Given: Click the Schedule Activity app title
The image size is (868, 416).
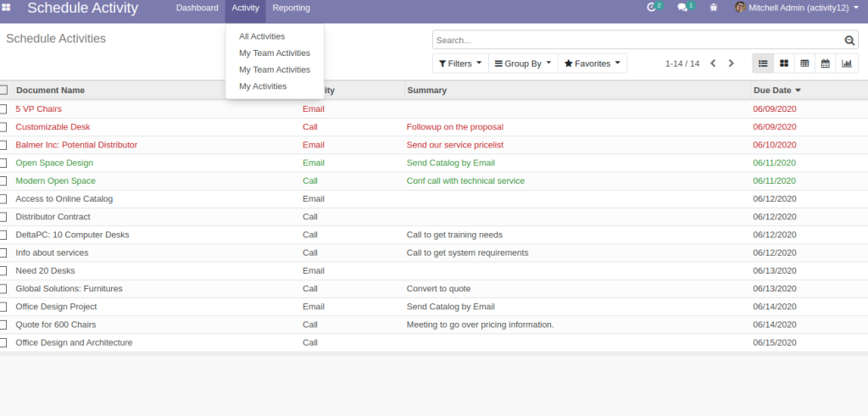Looking at the screenshot, I should tap(82, 8).
